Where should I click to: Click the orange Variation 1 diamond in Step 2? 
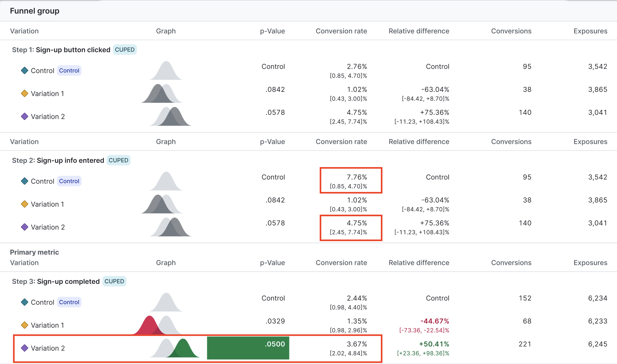pyautogui.click(x=25, y=204)
